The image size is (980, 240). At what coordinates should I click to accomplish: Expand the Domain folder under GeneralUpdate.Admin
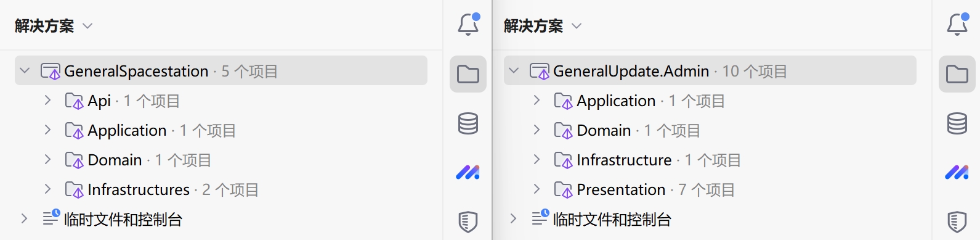pos(537,130)
